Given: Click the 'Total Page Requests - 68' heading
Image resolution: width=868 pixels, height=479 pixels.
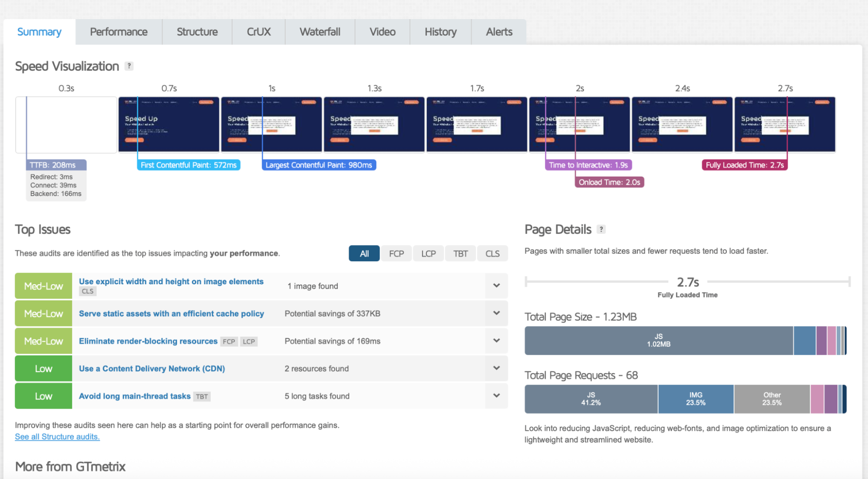Looking at the screenshot, I should [x=581, y=375].
